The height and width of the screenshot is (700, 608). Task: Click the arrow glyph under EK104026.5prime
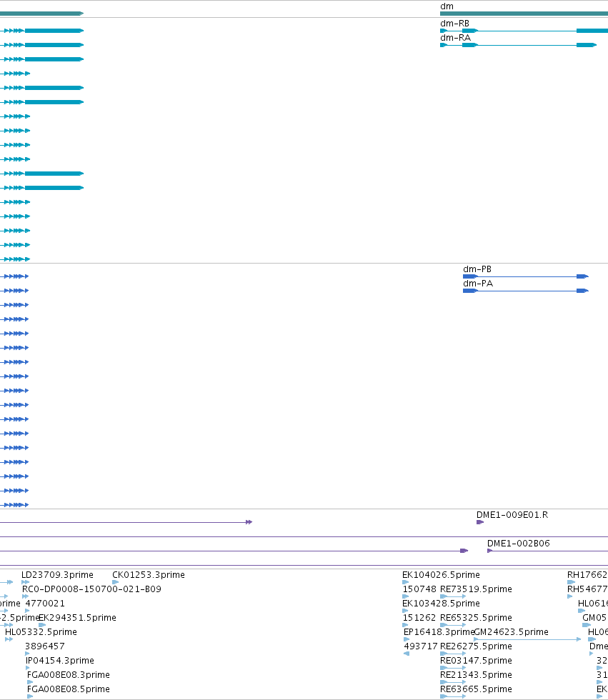click(405, 582)
